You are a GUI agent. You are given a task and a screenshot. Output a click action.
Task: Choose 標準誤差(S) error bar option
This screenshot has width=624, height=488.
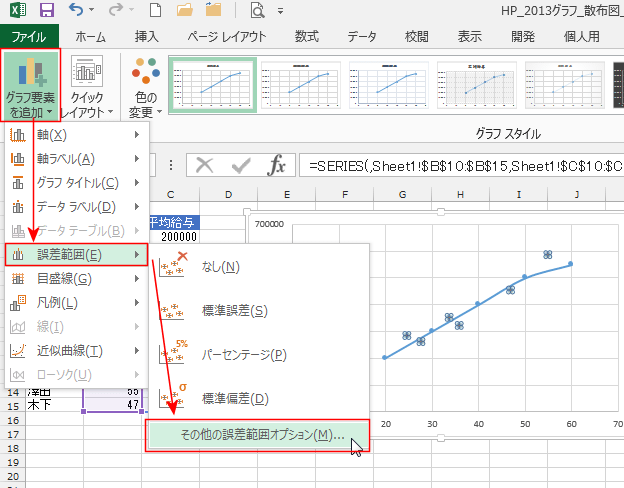pyautogui.click(x=232, y=311)
